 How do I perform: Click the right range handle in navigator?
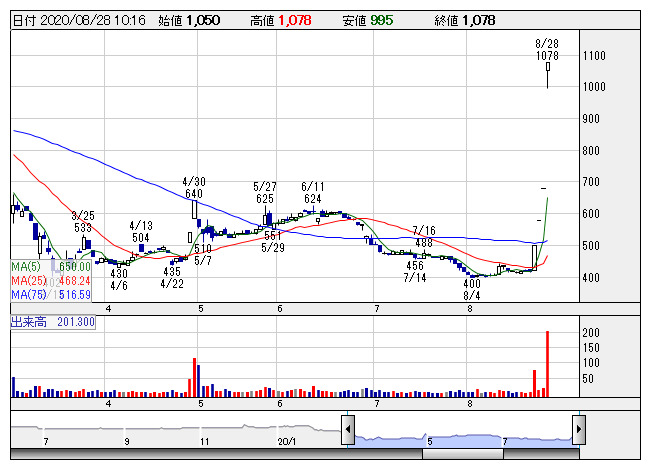[578, 430]
